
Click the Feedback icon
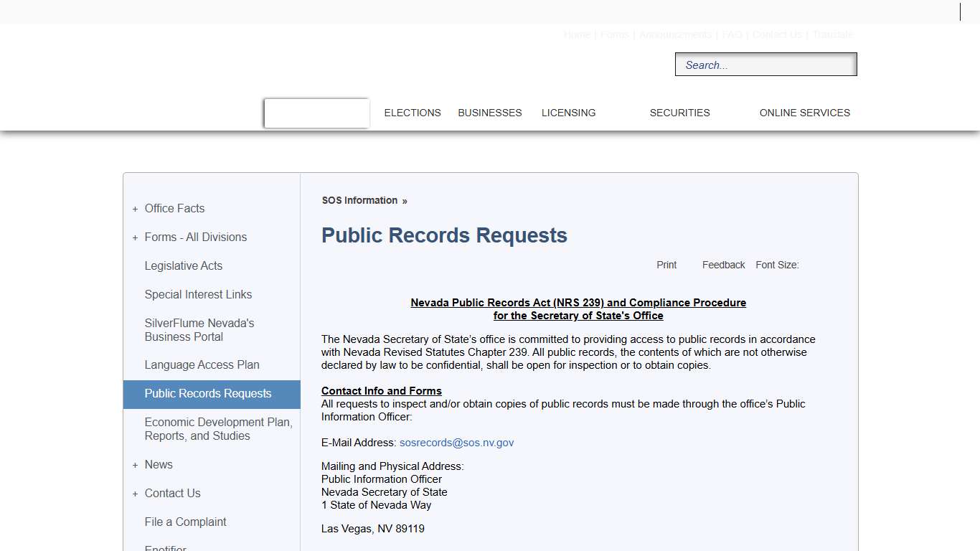tap(722, 265)
